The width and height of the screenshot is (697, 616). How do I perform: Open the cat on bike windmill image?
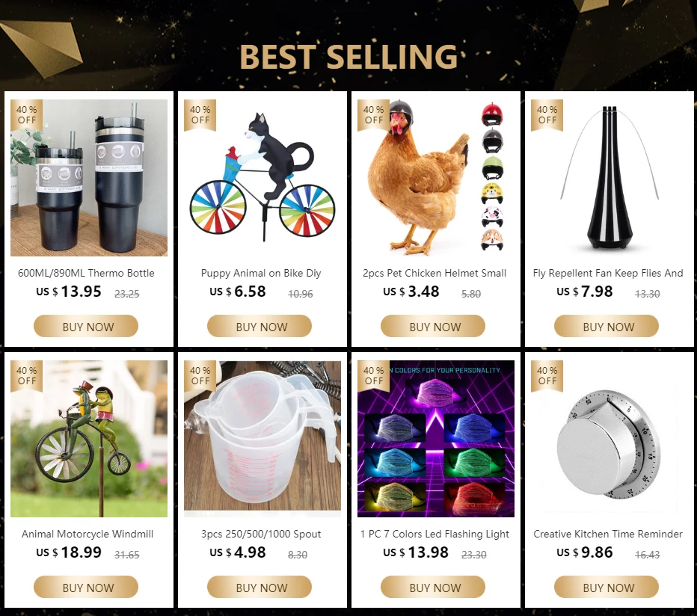262,178
